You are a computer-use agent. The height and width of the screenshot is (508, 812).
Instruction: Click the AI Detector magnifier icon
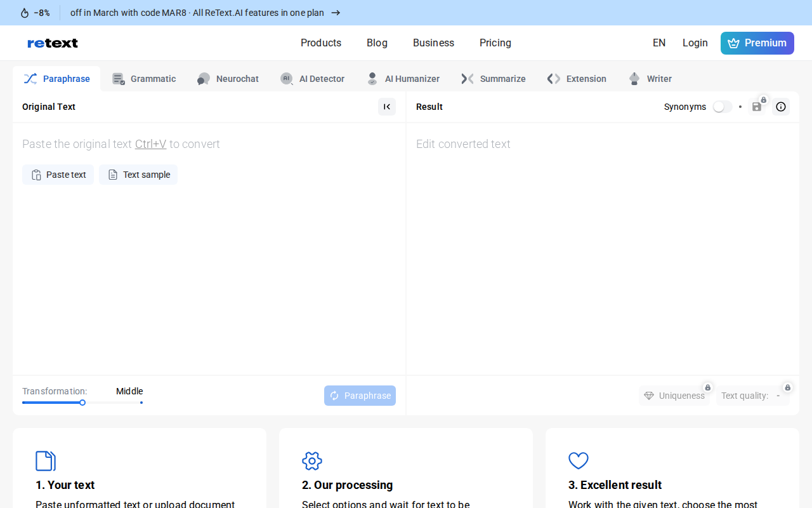click(287, 79)
